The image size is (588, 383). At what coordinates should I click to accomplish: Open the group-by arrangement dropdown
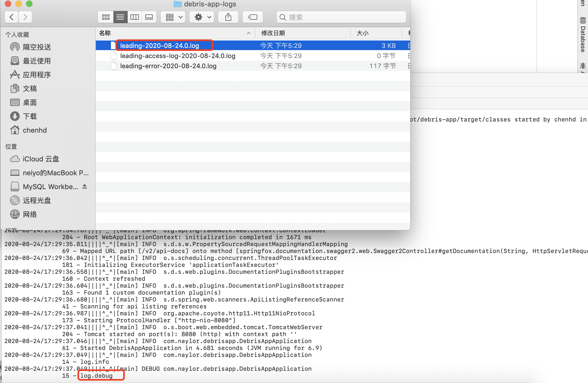click(x=173, y=17)
